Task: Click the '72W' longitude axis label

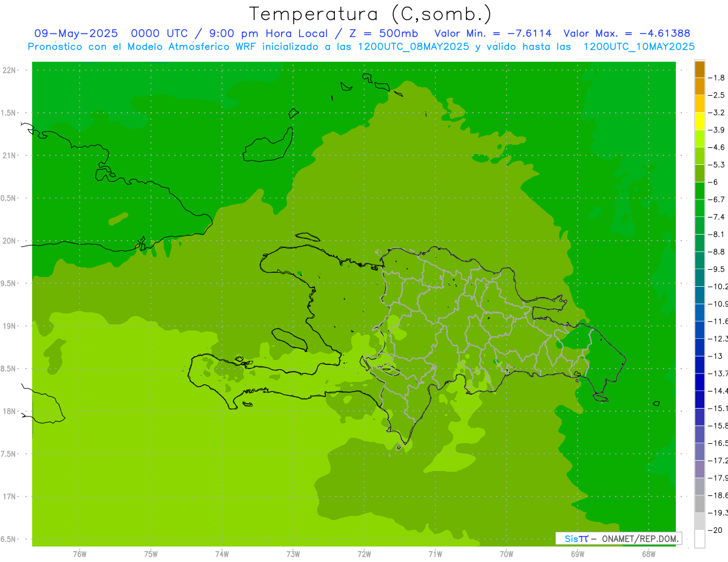Action: coord(364,554)
